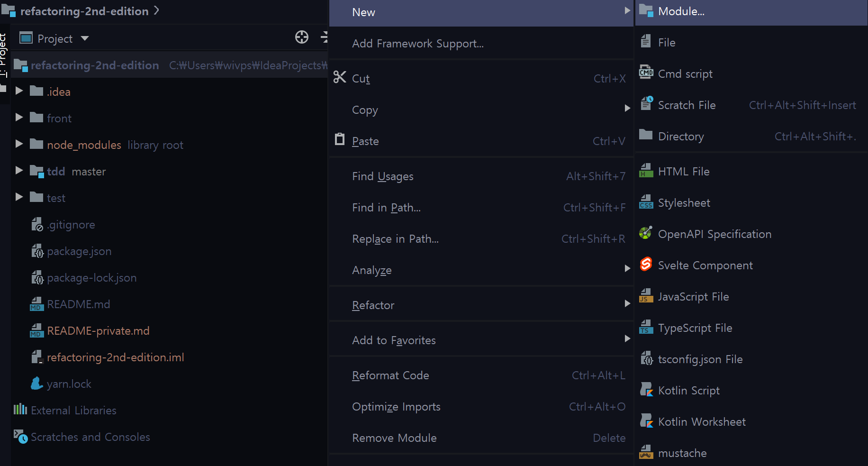Expand the .idea folder
The height and width of the screenshot is (466, 868).
pos(19,91)
